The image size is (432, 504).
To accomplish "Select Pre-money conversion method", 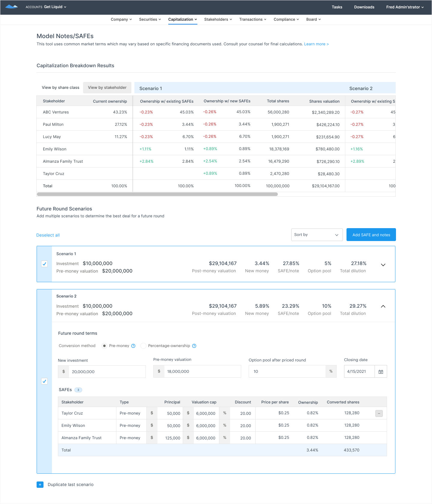I will pyautogui.click(x=104, y=346).
